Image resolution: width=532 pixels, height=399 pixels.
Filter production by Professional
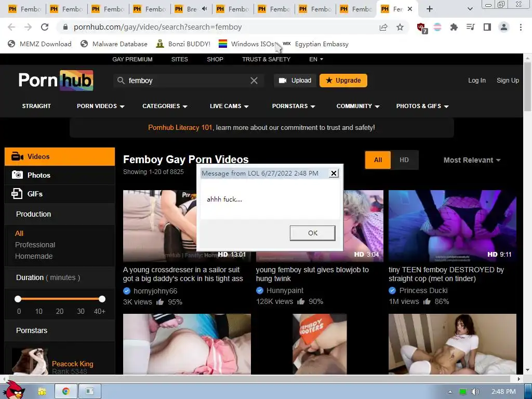[x=35, y=245]
